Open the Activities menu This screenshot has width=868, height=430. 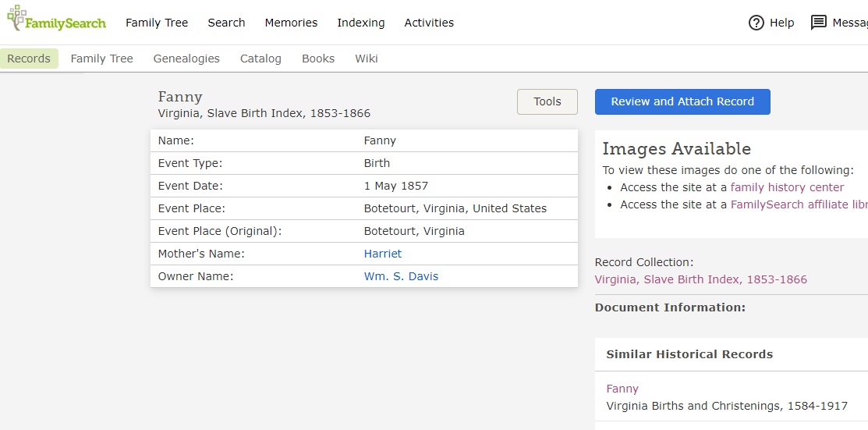point(429,23)
